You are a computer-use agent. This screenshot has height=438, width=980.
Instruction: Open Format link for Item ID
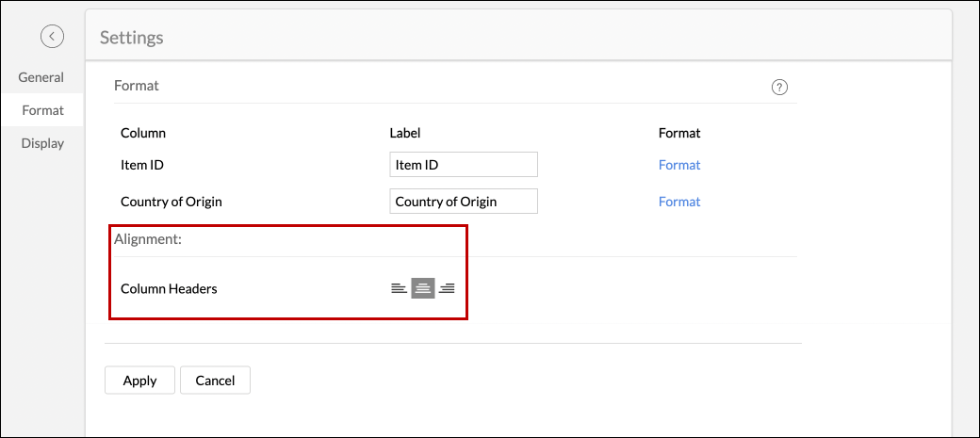pos(678,165)
